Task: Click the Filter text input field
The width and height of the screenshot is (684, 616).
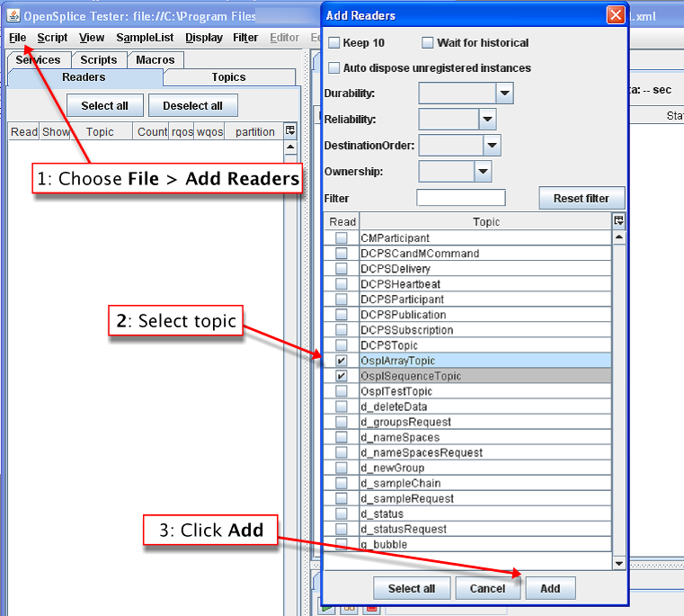Action: pos(461,198)
